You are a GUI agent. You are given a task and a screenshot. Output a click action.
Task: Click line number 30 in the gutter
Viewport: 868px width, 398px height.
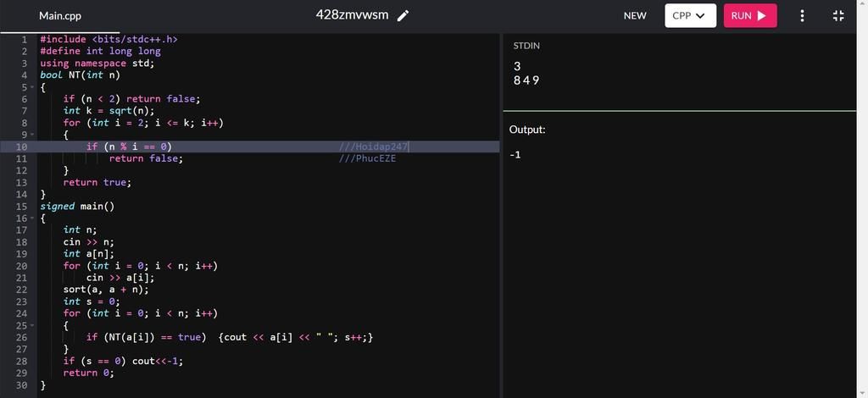pos(21,385)
